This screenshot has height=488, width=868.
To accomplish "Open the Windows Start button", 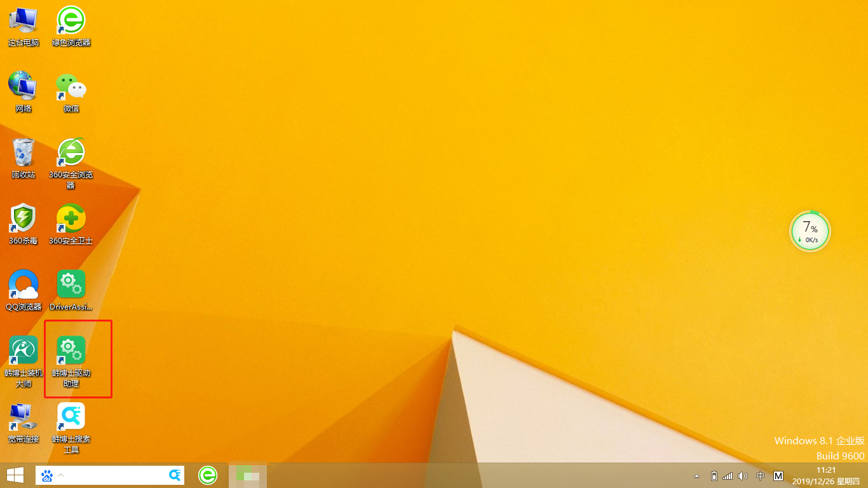I will coord(15,475).
